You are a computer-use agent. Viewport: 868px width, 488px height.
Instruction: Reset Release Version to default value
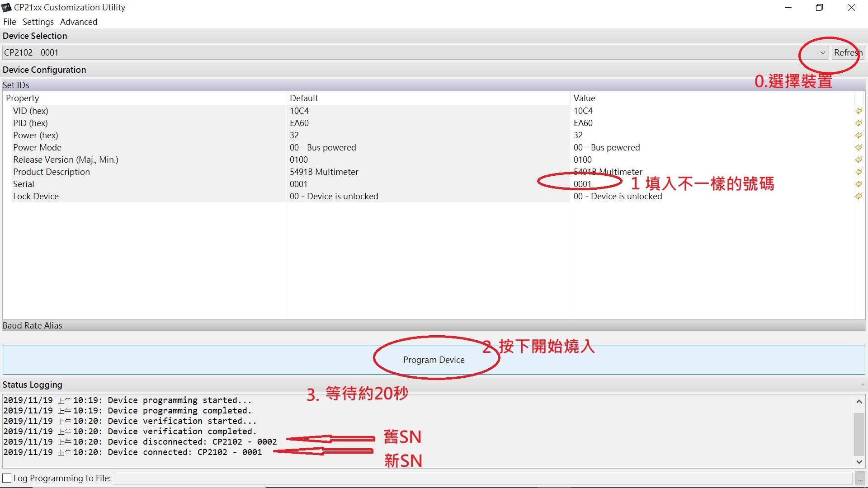pyautogui.click(x=859, y=160)
